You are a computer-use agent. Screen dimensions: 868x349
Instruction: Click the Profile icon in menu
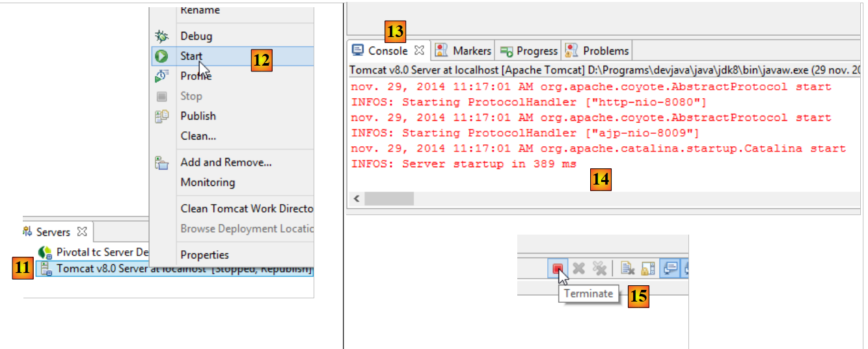(x=161, y=76)
